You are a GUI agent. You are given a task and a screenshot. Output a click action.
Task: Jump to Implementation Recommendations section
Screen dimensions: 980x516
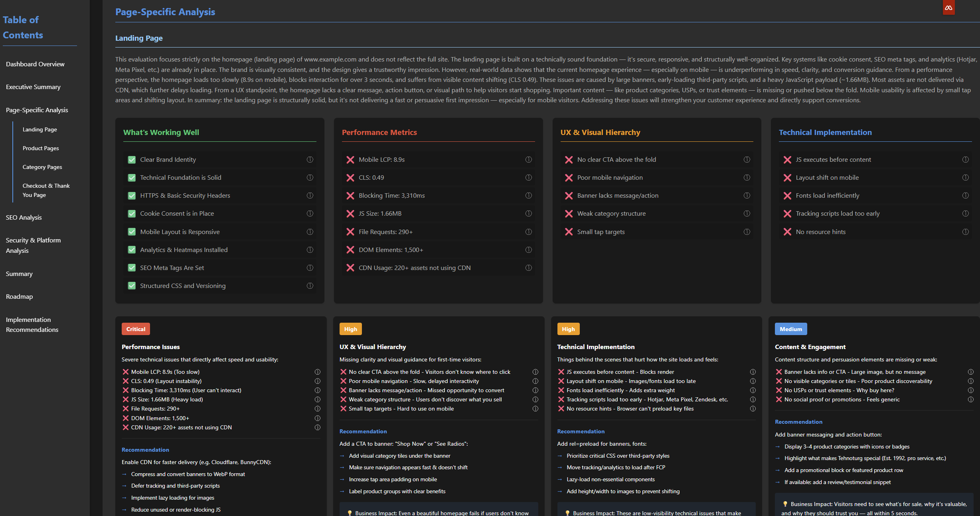click(x=32, y=324)
